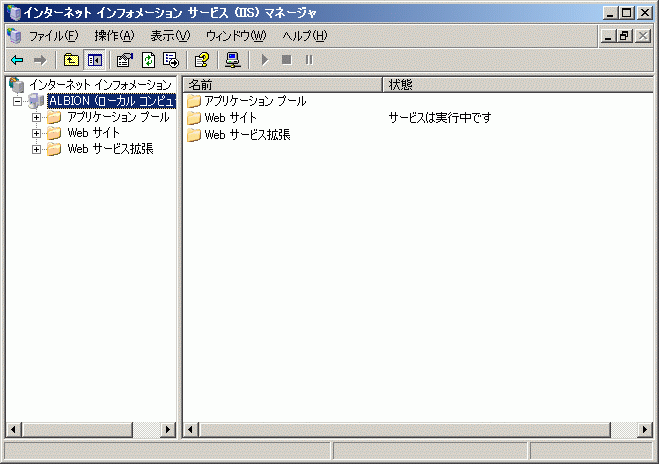Screen dimensions: 659x464
Task: Click right pane scrollbar left arrow
Action: 191,430
